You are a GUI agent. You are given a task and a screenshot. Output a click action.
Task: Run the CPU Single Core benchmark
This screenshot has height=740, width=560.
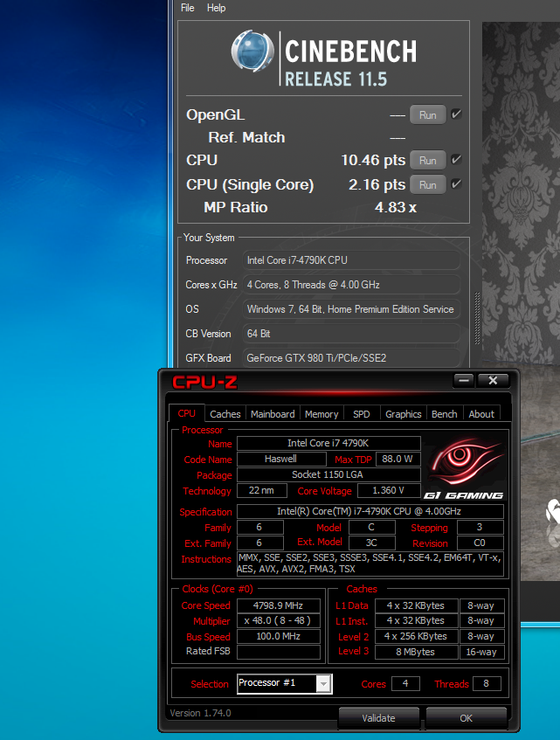(x=427, y=184)
